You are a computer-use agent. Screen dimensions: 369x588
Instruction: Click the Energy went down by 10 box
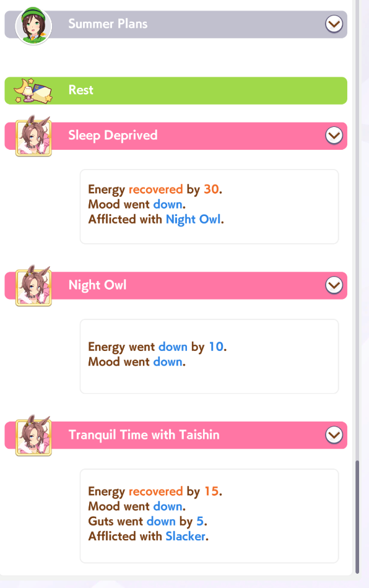pyautogui.click(x=209, y=357)
